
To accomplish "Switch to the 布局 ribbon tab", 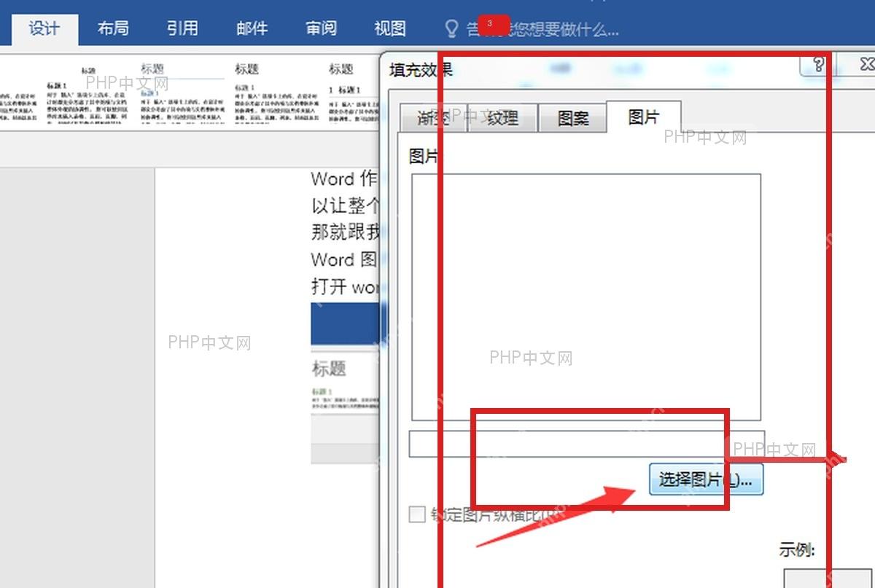I will pos(113,28).
